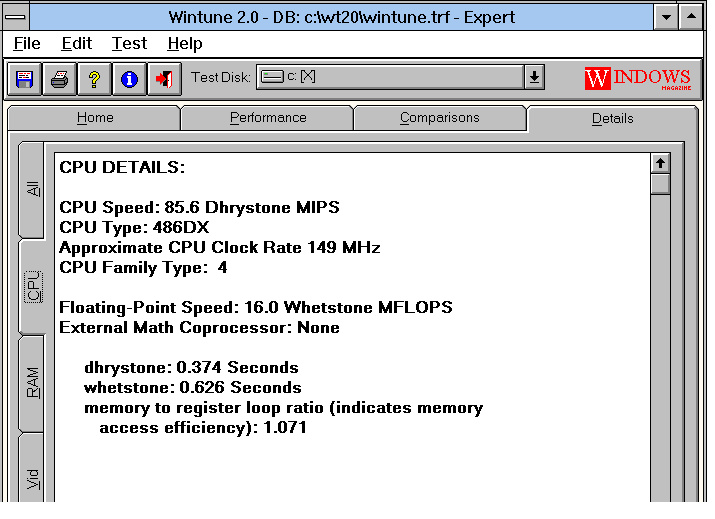
Task: Click the 'Test Disk:' label
Action: click(220, 77)
